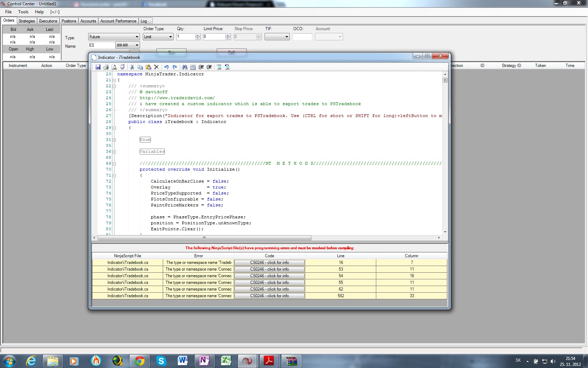Open the Order Type dropdown showing Limit
The width and height of the screenshot is (588, 368).
[x=170, y=37]
